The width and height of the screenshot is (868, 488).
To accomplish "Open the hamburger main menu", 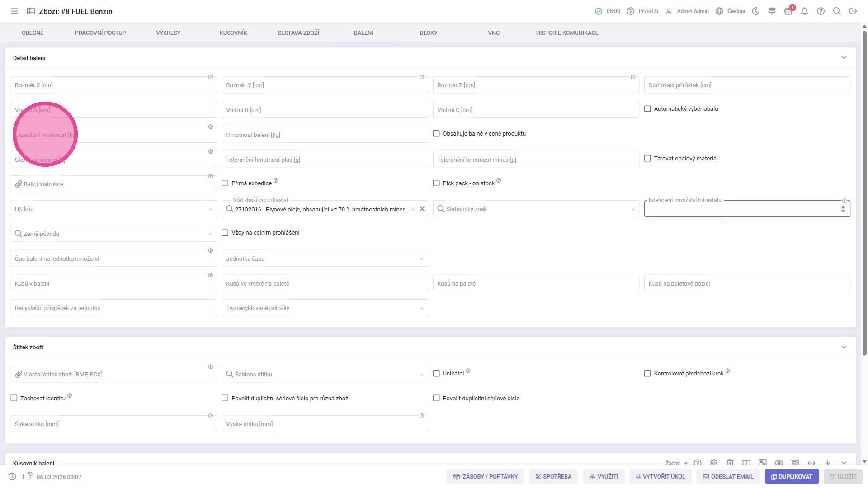I will (x=14, y=11).
